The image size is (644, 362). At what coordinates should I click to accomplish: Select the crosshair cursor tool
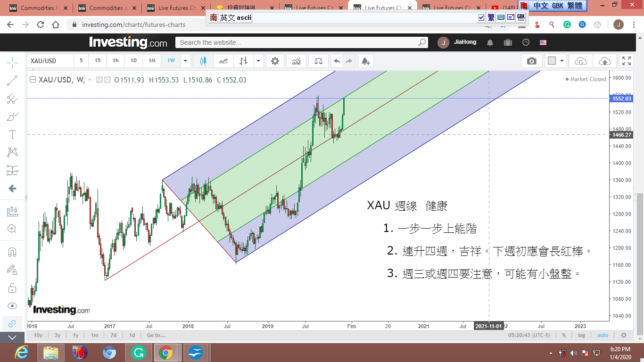point(12,62)
